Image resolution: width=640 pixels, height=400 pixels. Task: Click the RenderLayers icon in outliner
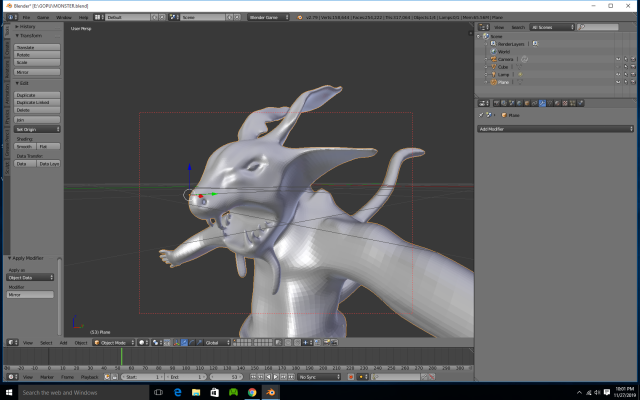click(493, 44)
